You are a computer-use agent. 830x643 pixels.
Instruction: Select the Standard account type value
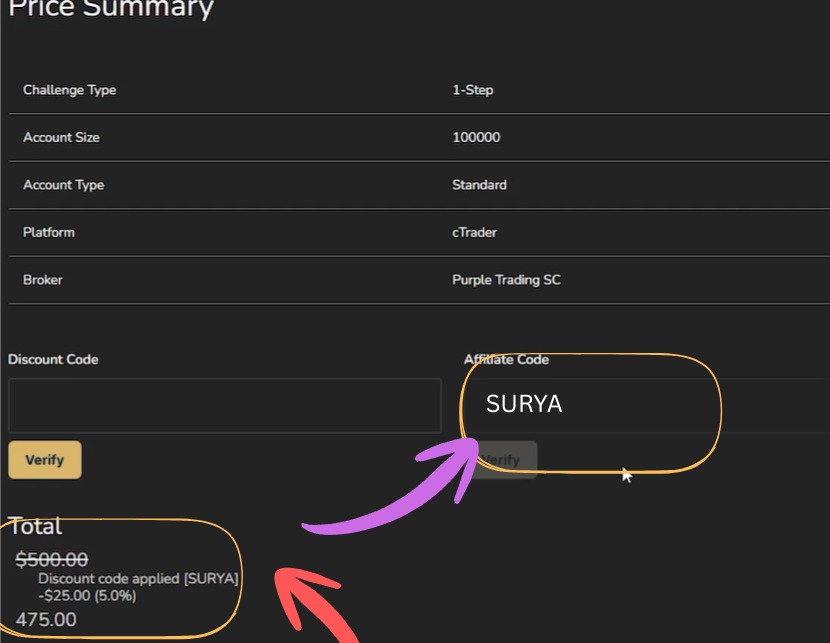click(478, 185)
